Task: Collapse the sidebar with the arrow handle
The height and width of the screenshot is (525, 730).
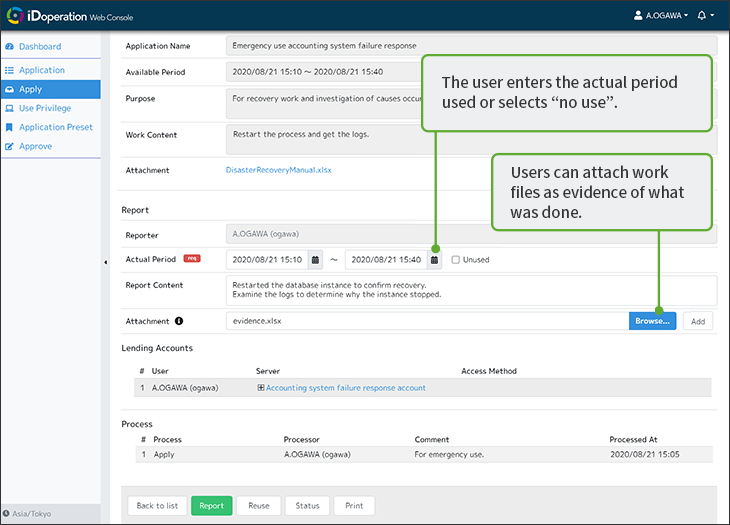Action: click(106, 262)
